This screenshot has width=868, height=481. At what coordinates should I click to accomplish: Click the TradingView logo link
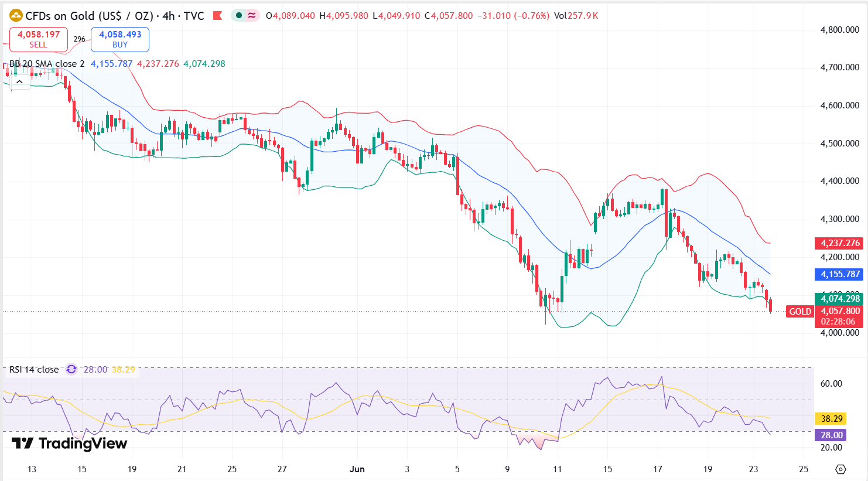[69, 444]
